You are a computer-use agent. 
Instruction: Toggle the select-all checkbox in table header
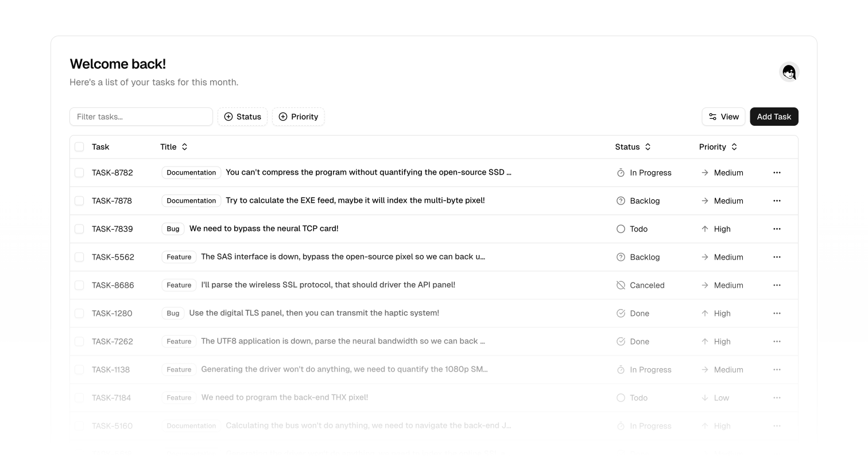pyautogui.click(x=79, y=147)
